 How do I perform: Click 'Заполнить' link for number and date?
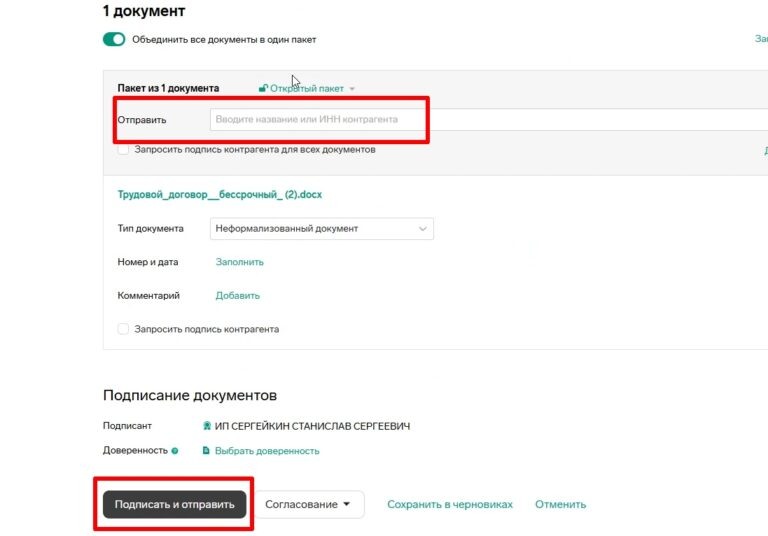pyautogui.click(x=240, y=262)
